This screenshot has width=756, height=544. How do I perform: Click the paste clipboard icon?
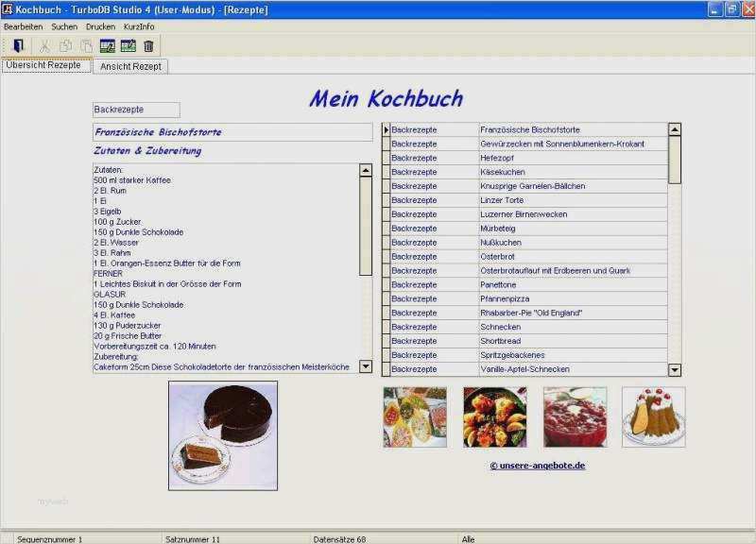click(x=86, y=46)
